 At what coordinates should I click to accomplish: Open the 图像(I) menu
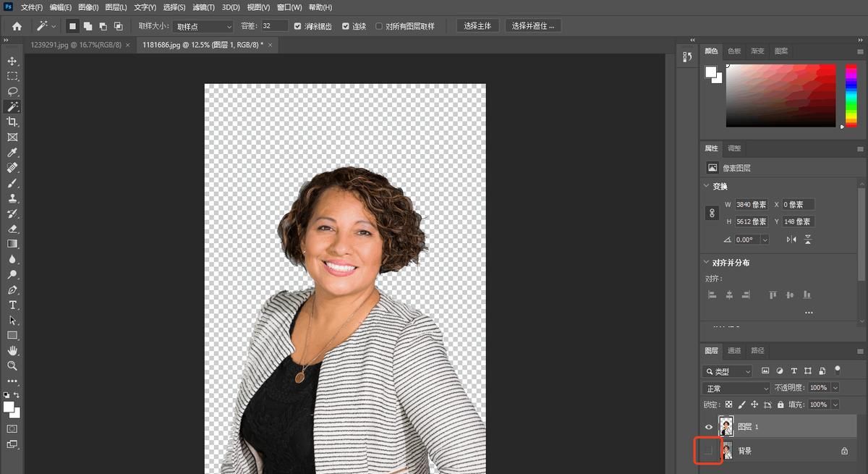[x=88, y=7]
